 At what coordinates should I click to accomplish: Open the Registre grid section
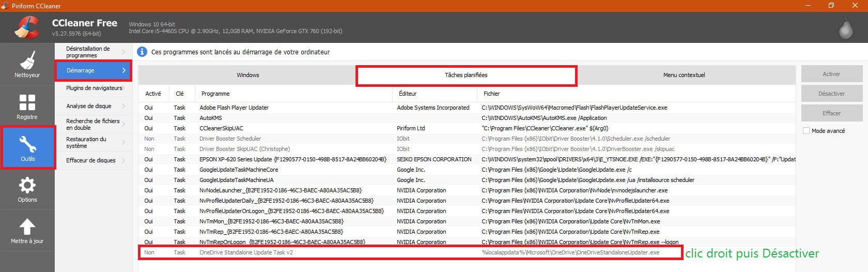tap(27, 106)
